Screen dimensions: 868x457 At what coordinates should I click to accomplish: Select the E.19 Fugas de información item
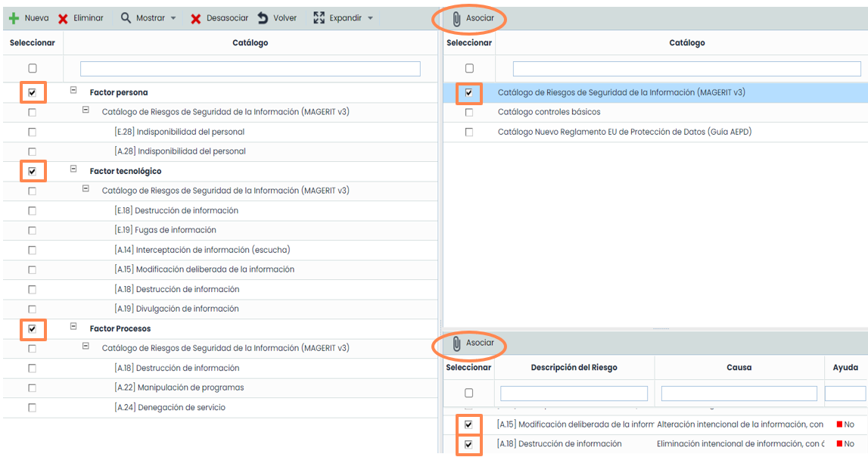click(165, 230)
